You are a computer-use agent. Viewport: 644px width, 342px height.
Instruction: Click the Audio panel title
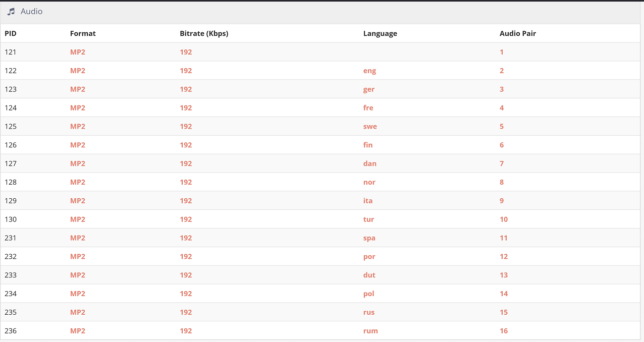(31, 11)
